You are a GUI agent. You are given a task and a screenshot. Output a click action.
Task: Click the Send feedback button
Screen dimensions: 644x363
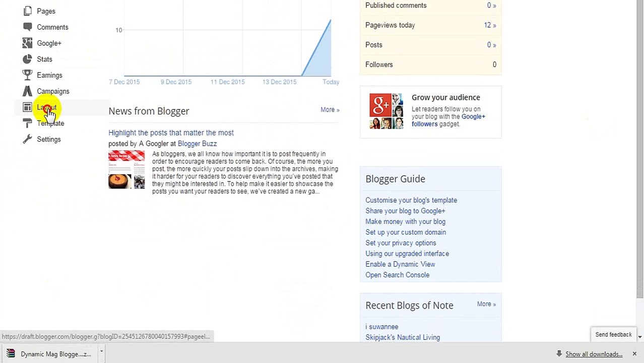pyautogui.click(x=613, y=335)
